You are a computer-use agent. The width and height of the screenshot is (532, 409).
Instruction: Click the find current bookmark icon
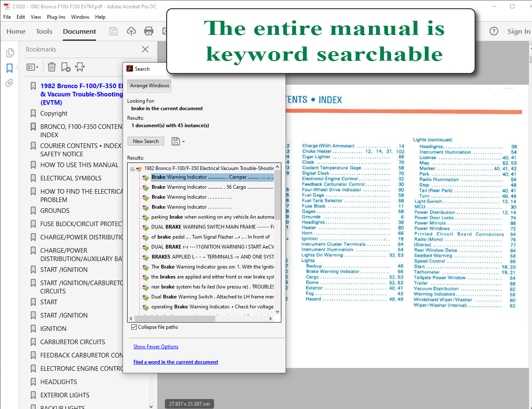pyautogui.click(x=80, y=67)
